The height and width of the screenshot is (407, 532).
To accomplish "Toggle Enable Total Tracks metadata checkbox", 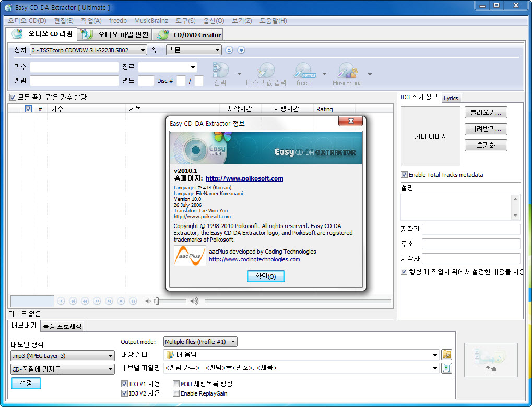I will pos(405,175).
